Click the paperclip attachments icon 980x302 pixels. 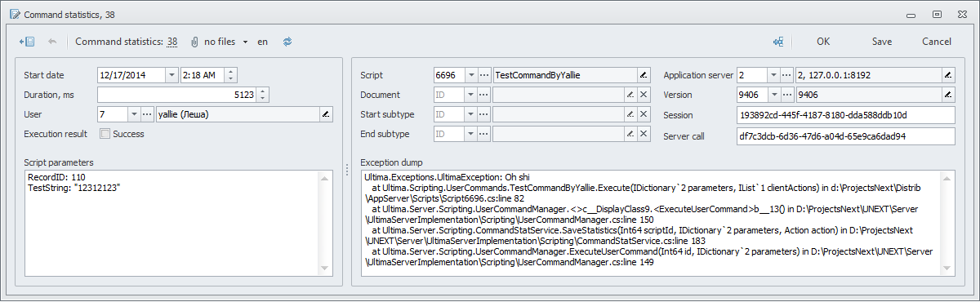[x=194, y=41]
